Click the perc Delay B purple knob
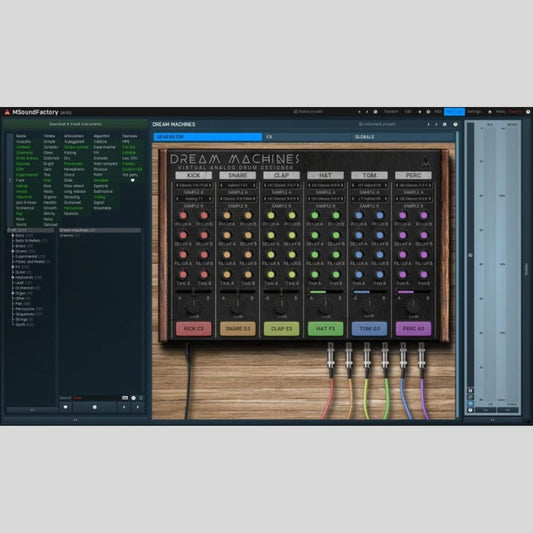The height and width of the screenshot is (533, 533). (x=424, y=235)
